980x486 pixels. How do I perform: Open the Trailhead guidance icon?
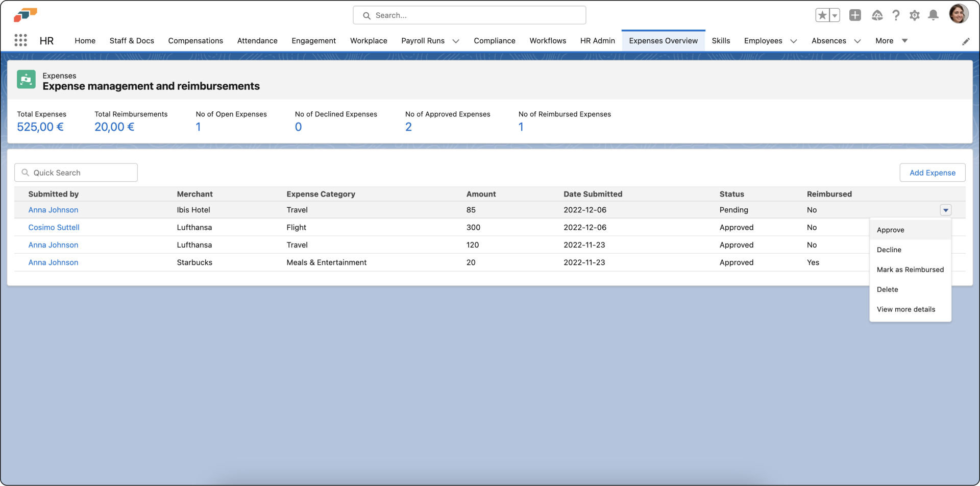point(877,15)
